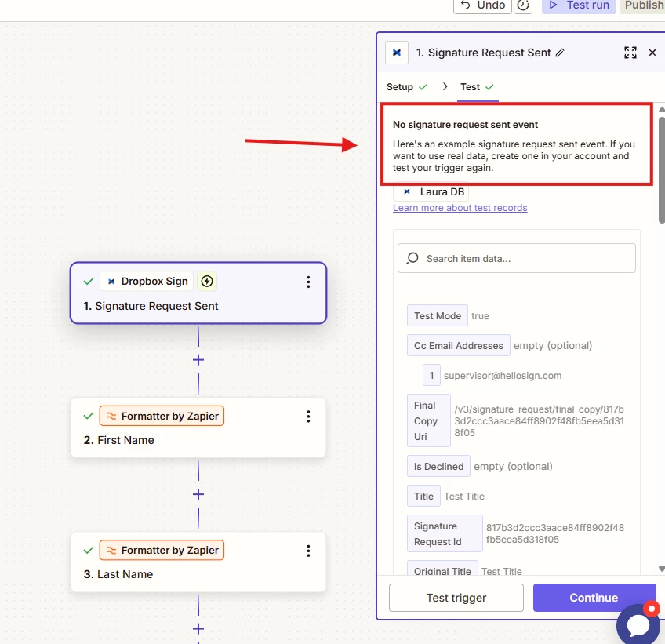Close the Signature Request Sent panel

click(x=652, y=53)
